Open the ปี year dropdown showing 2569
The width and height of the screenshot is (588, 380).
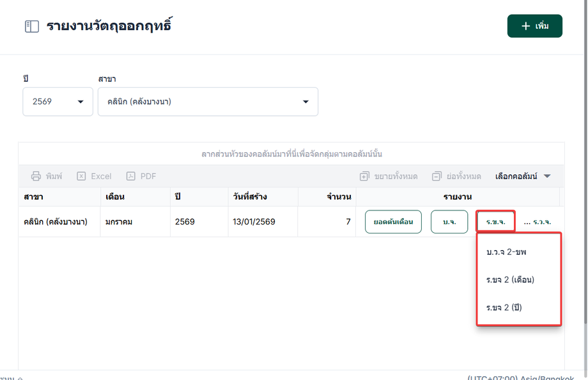point(58,102)
